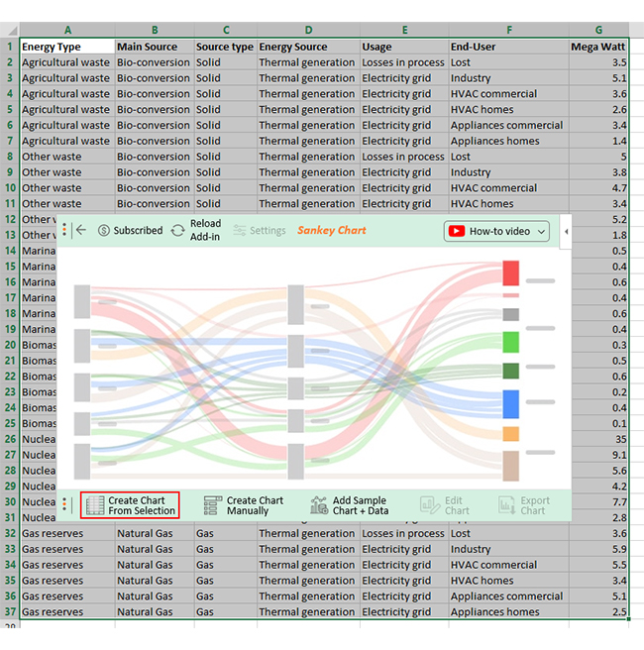Click the End-User header cell
The image size is (644, 650).
pos(509,47)
